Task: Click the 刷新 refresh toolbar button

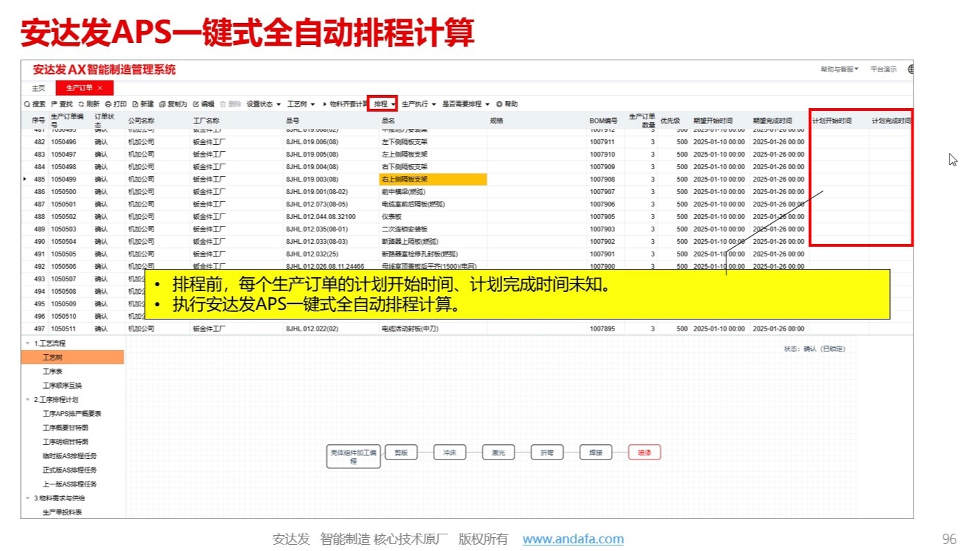Action: (x=89, y=104)
